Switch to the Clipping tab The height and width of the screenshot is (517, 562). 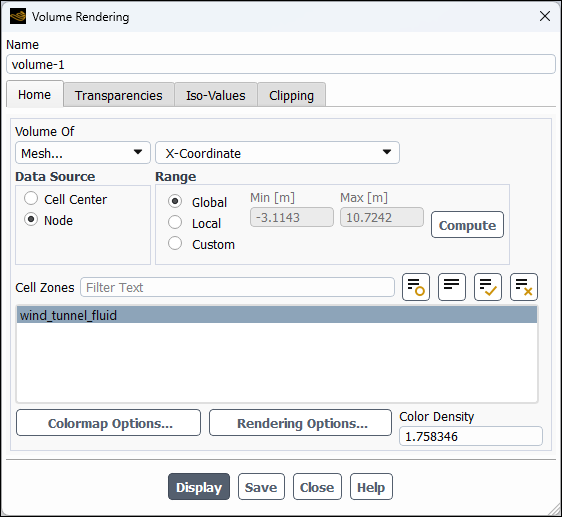click(291, 95)
